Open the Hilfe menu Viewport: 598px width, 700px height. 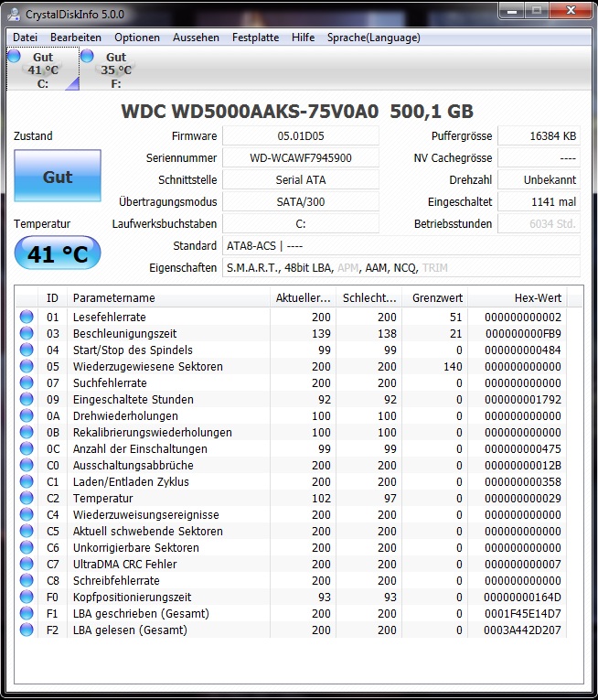point(303,38)
